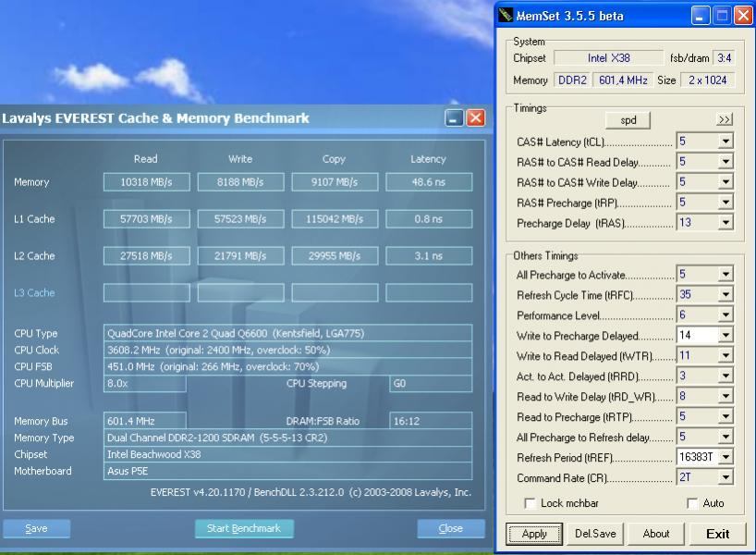Open the RAS# to CAS# Read Delay dropdown
This screenshot has width=756, height=555.
tap(726, 162)
